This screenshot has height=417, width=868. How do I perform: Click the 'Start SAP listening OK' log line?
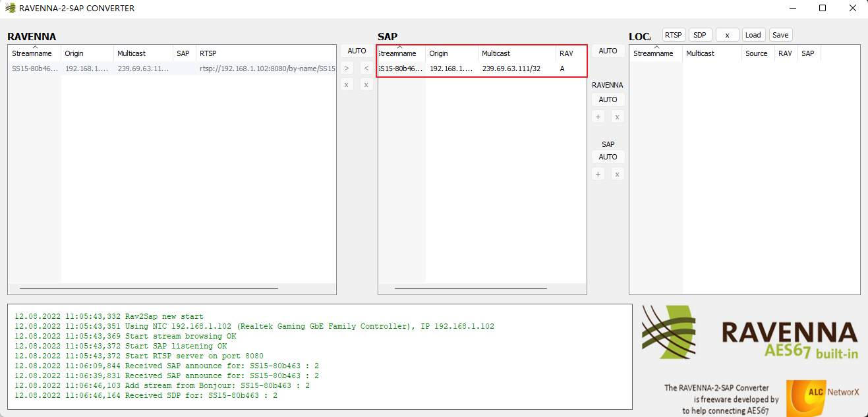tap(121, 346)
